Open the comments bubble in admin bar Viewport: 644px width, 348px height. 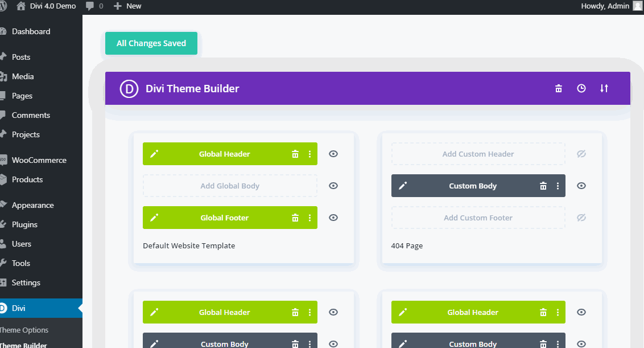pos(90,6)
